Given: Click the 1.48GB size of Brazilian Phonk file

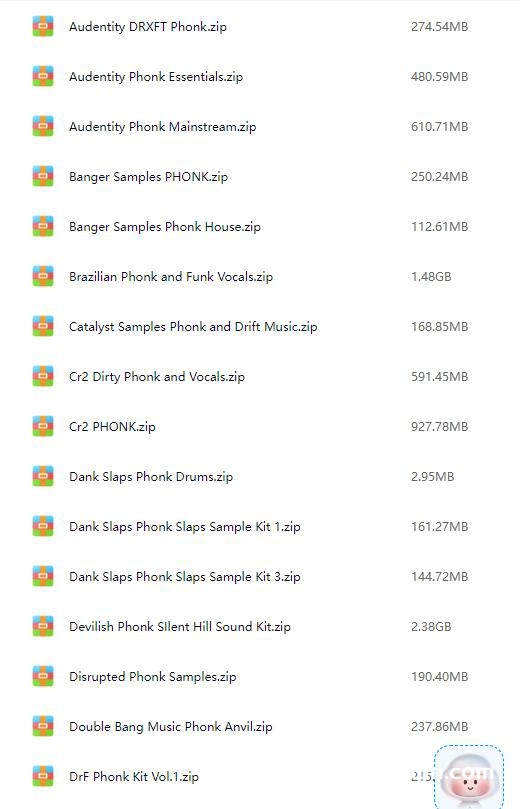Looking at the screenshot, I should (431, 277).
